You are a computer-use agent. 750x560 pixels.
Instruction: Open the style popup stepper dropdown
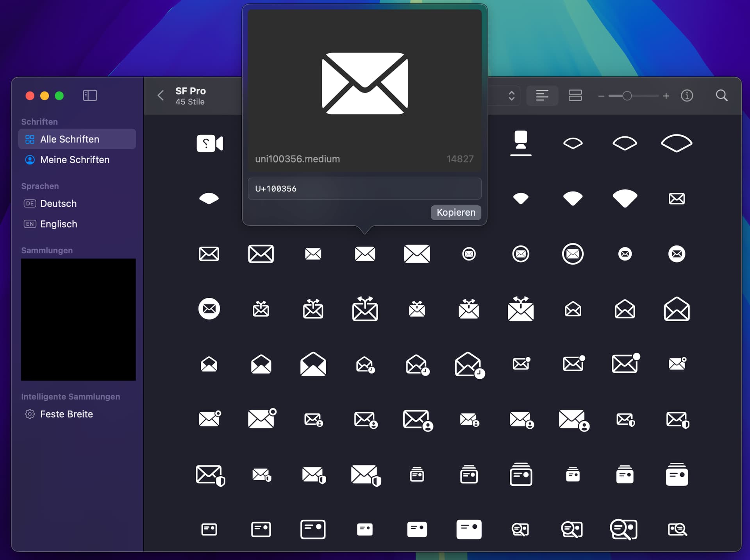[511, 96]
